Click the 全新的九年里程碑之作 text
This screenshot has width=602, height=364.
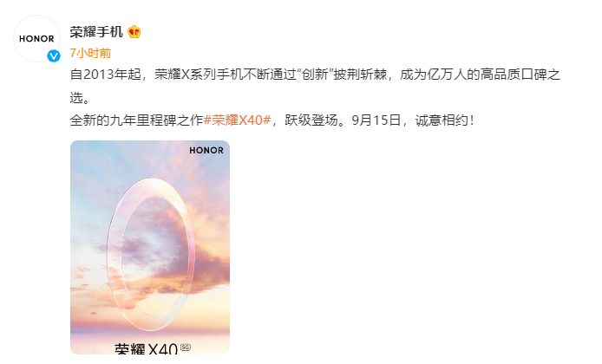click(136, 120)
